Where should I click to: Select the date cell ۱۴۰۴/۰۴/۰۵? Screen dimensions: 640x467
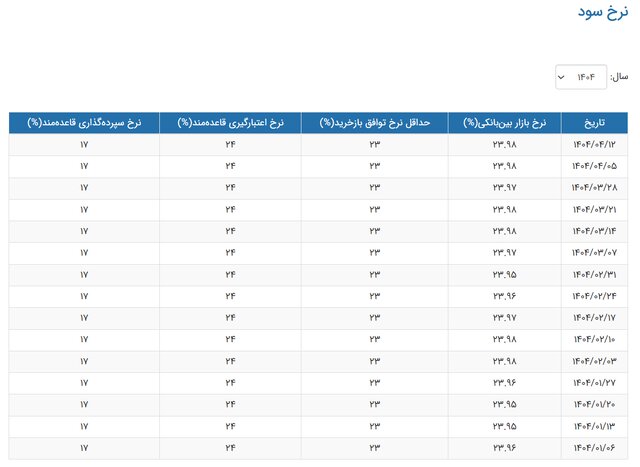point(594,166)
